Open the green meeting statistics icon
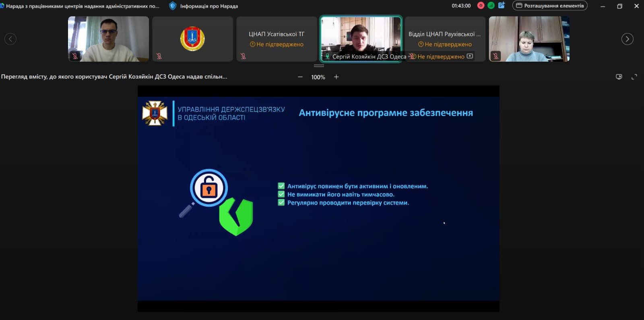Viewport: 644px width, 320px height. pyautogui.click(x=491, y=6)
